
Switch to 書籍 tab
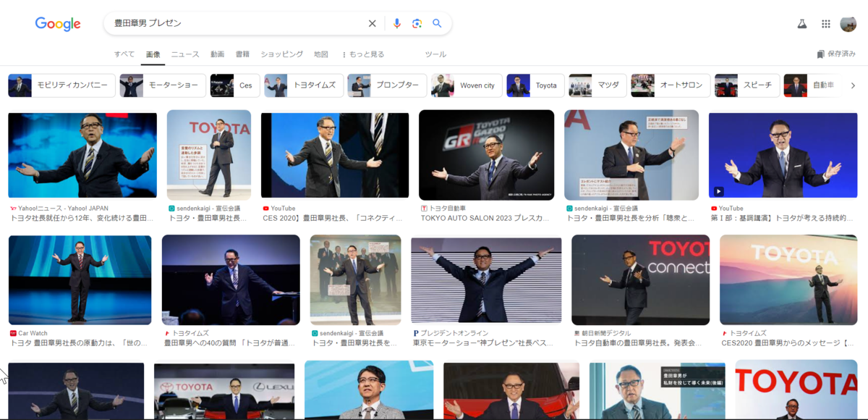(x=243, y=54)
